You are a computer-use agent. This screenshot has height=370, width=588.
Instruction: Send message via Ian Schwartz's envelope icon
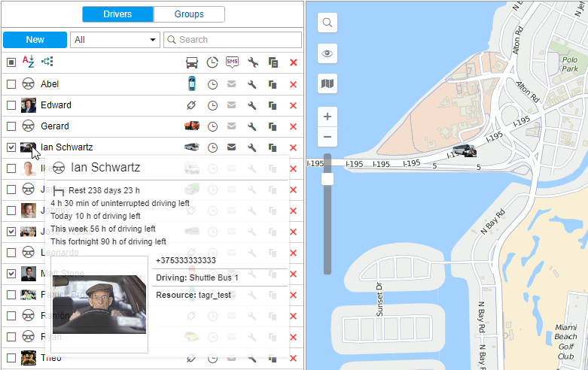(232, 147)
